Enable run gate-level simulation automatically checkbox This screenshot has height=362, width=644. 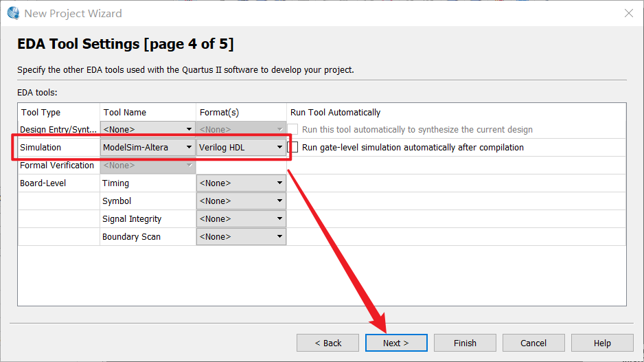pyautogui.click(x=293, y=147)
